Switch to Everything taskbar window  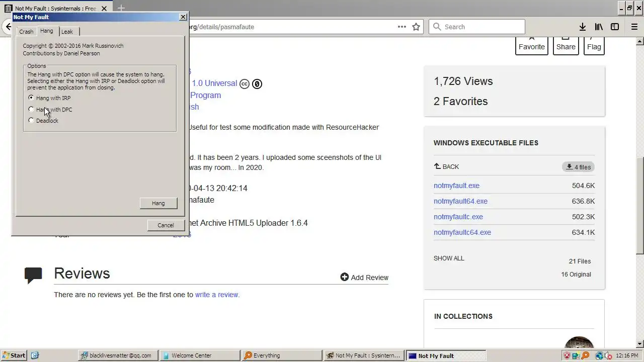pos(282,355)
